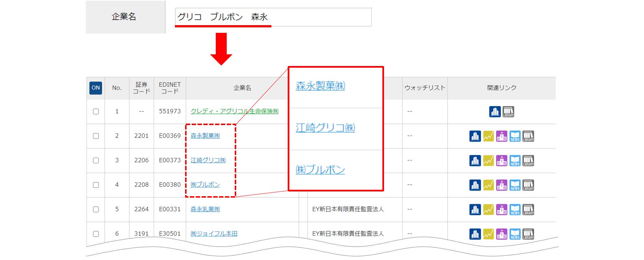Click the 企業名 column header
Screen dimensions: 644x260
[242, 88]
